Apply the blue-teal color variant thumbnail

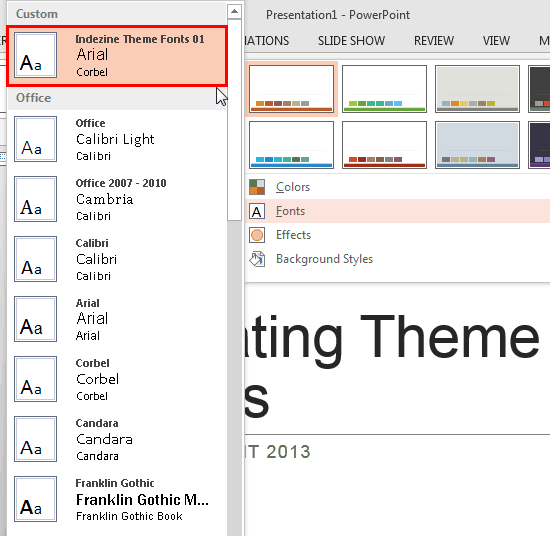(291, 145)
